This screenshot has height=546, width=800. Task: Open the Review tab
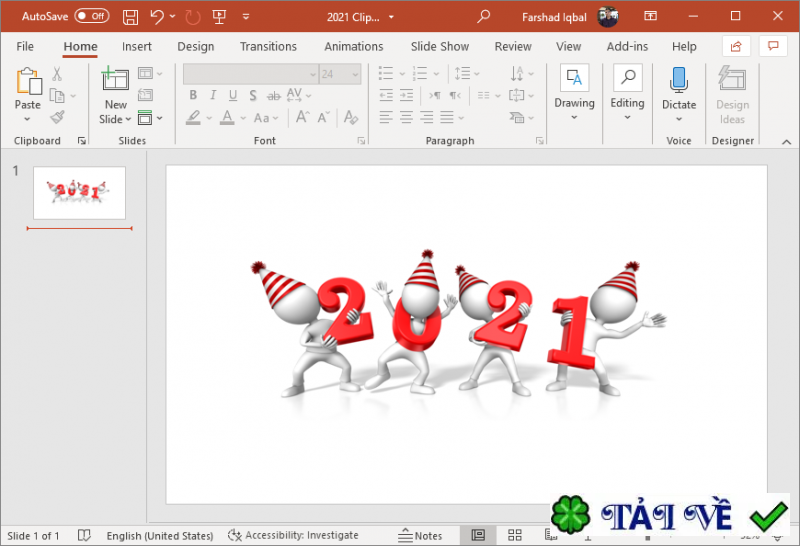(513, 46)
